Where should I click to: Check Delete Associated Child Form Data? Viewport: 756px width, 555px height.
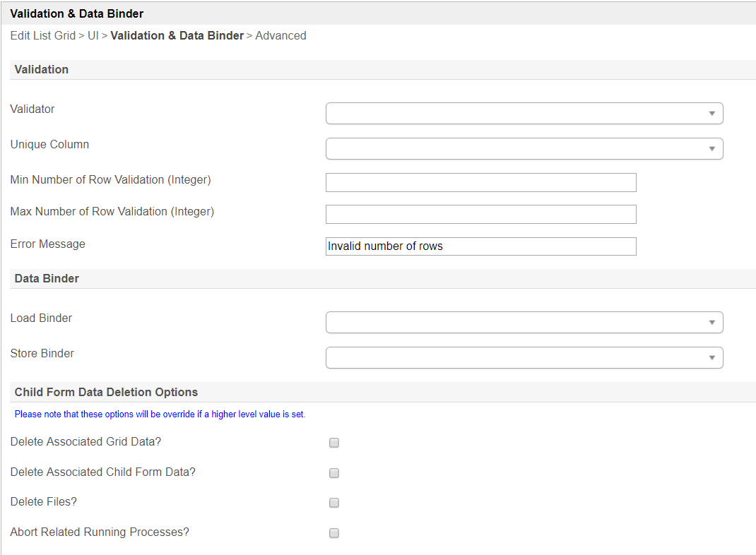[x=334, y=473]
